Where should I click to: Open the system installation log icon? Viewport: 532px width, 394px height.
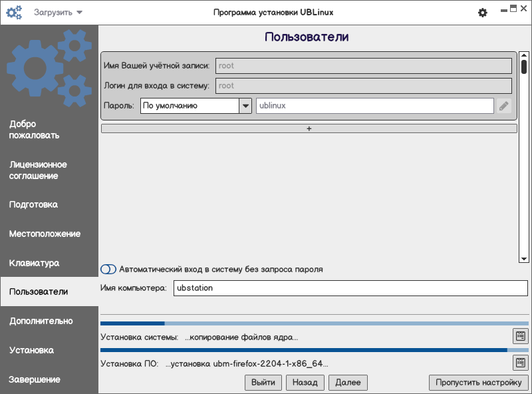[x=521, y=336]
